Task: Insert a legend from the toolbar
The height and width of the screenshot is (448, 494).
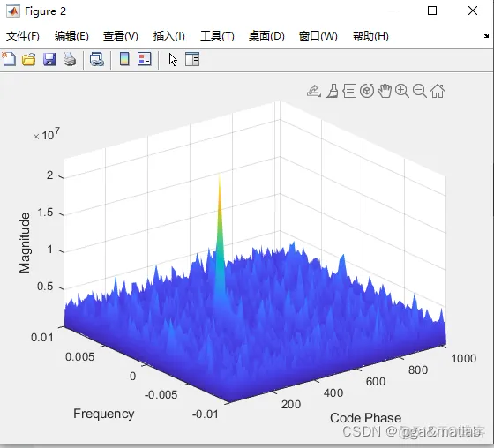Action: [x=145, y=59]
